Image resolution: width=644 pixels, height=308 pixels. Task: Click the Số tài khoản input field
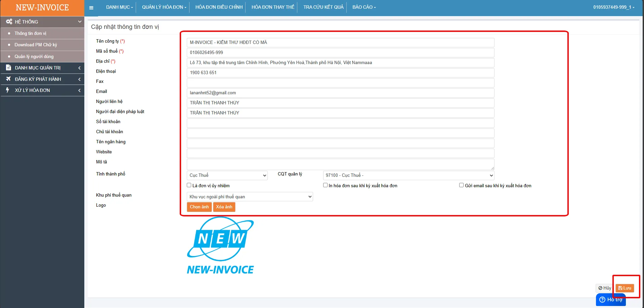[x=340, y=123]
